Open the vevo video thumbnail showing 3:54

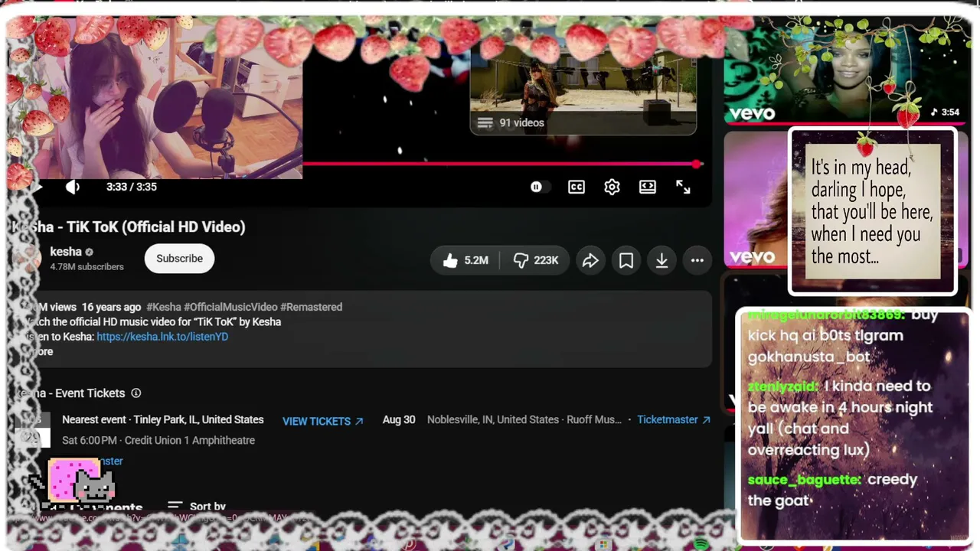tap(844, 73)
